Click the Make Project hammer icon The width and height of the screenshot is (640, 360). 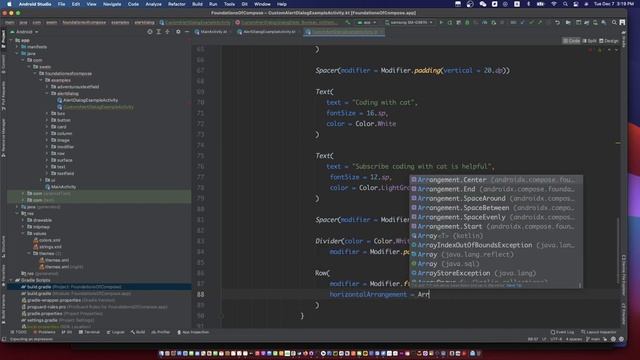(348, 22)
